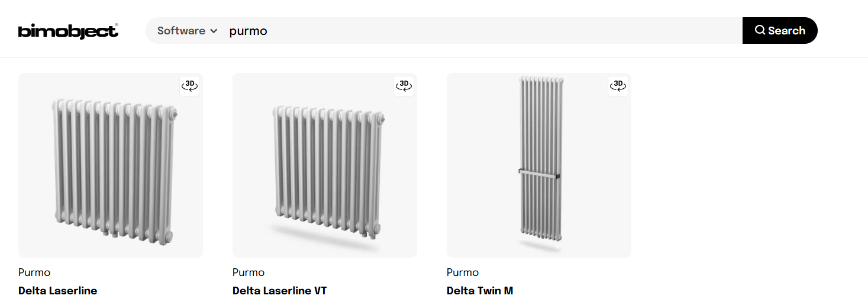868x305 pixels.
Task: Open 3D view of Delta Laserline
Action: coord(190,86)
